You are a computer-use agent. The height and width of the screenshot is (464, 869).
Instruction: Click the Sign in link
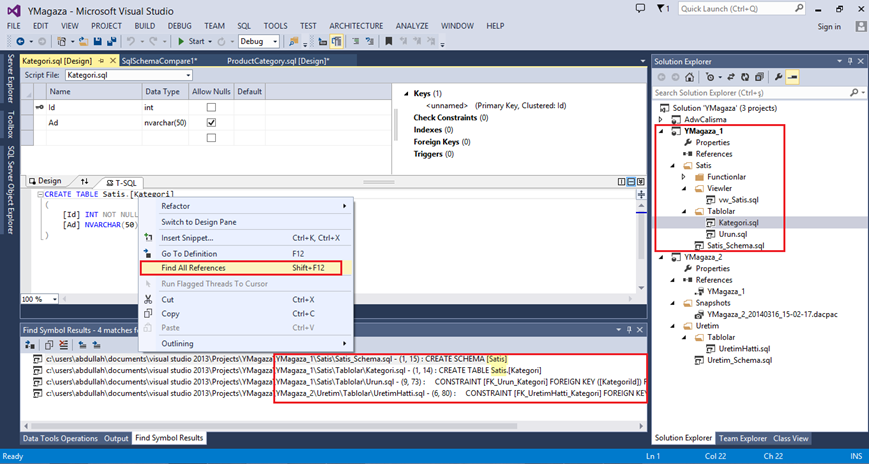pos(829,26)
